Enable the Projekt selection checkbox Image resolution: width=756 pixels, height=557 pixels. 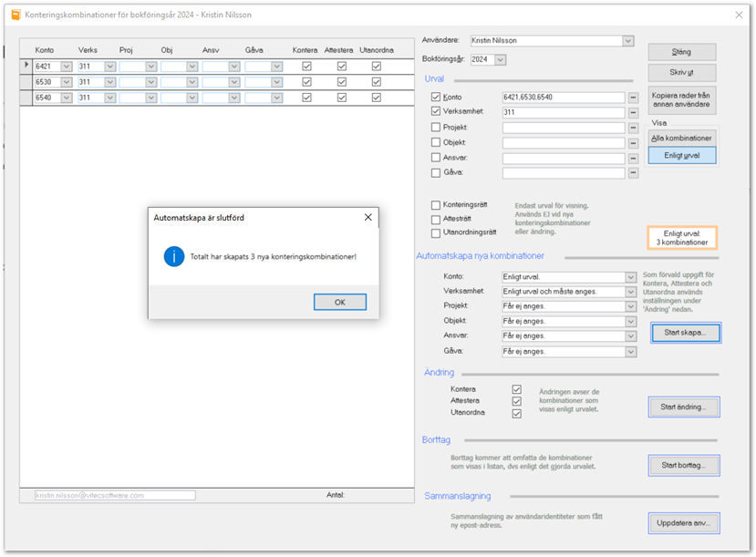pos(436,128)
